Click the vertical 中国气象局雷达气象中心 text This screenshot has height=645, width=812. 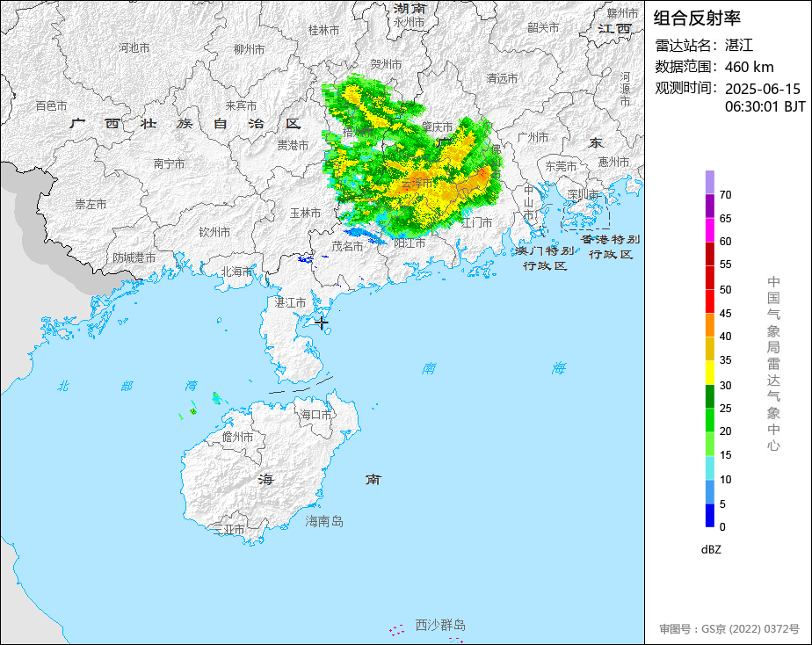point(773,364)
